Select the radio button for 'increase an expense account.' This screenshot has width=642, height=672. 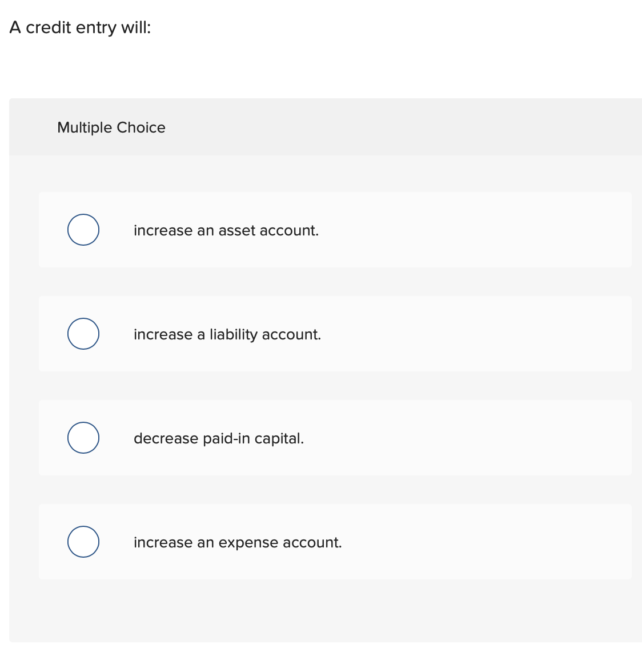coord(83,541)
